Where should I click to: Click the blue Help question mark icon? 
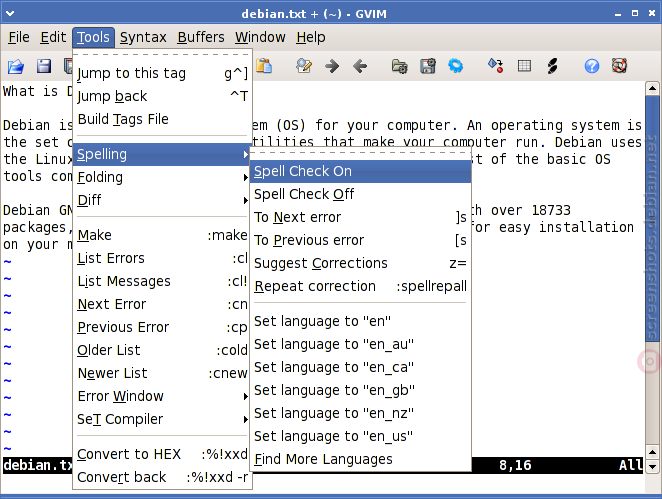point(591,66)
